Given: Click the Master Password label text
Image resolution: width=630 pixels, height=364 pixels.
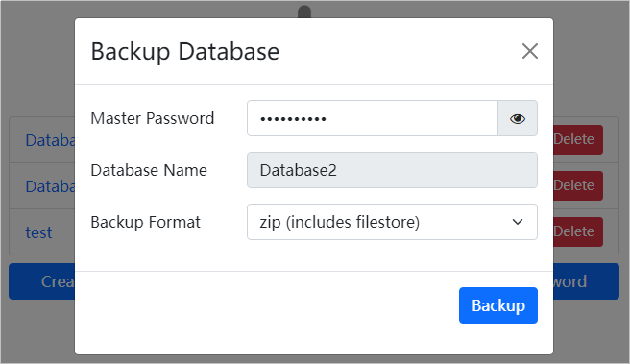Looking at the screenshot, I should (x=153, y=118).
